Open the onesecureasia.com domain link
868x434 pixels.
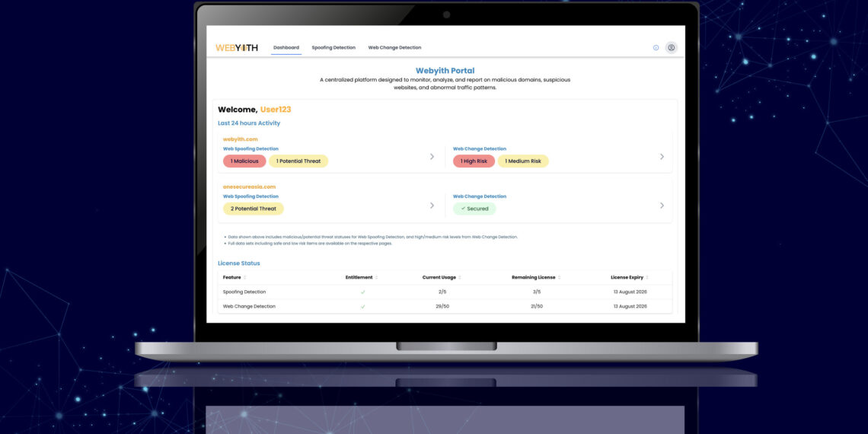(249, 187)
